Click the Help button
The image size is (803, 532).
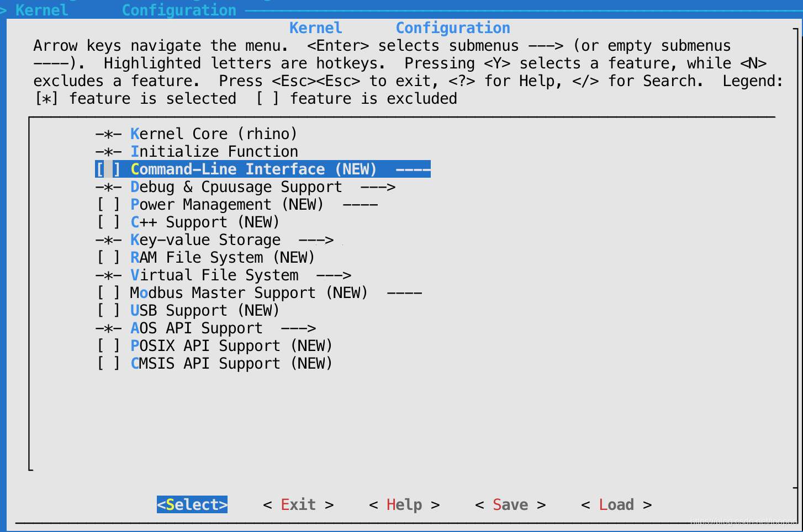(404, 504)
